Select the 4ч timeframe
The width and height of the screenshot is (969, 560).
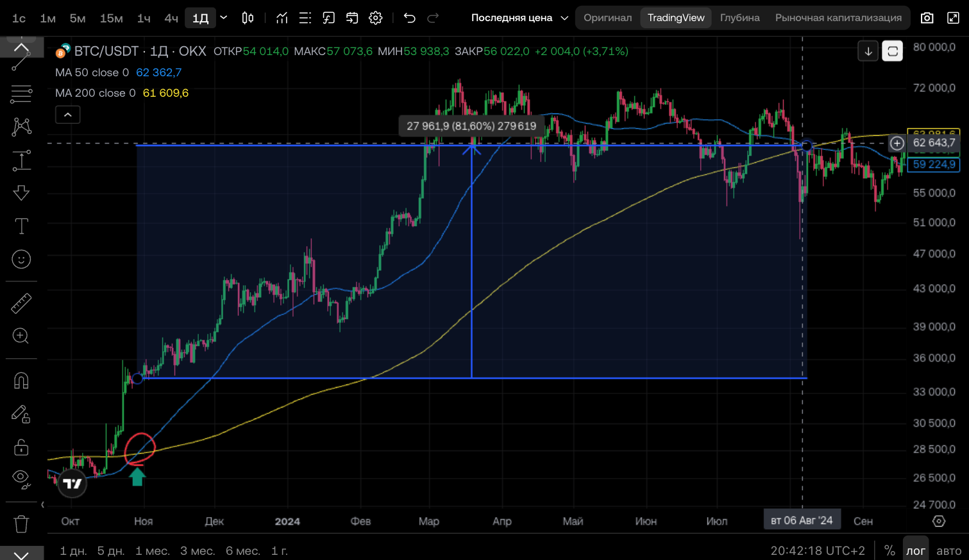[x=171, y=18]
